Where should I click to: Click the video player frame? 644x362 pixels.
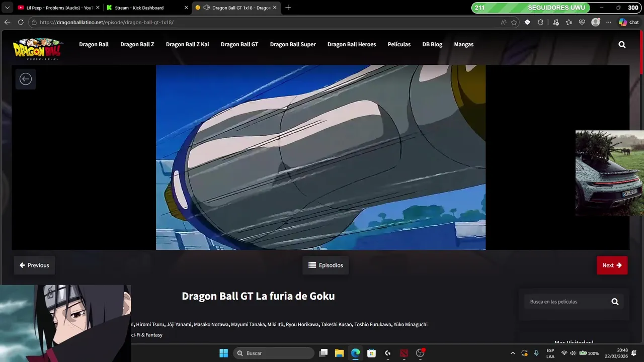pos(320,157)
